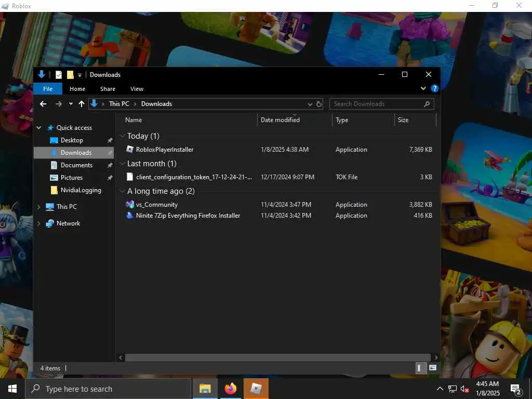Click the right arrow of horizontal scrollbar

(x=436, y=357)
